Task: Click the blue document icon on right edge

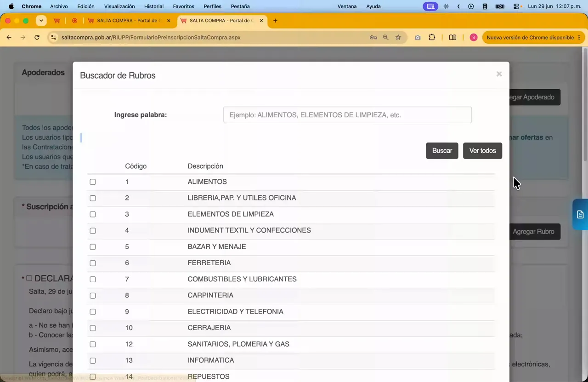Action: [580, 214]
